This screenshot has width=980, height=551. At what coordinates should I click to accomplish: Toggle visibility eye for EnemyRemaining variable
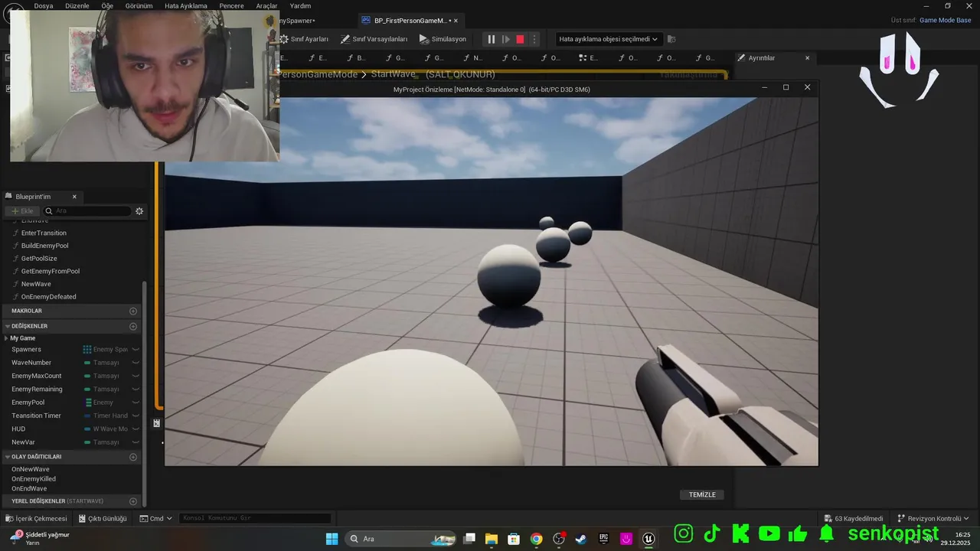coord(136,390)
